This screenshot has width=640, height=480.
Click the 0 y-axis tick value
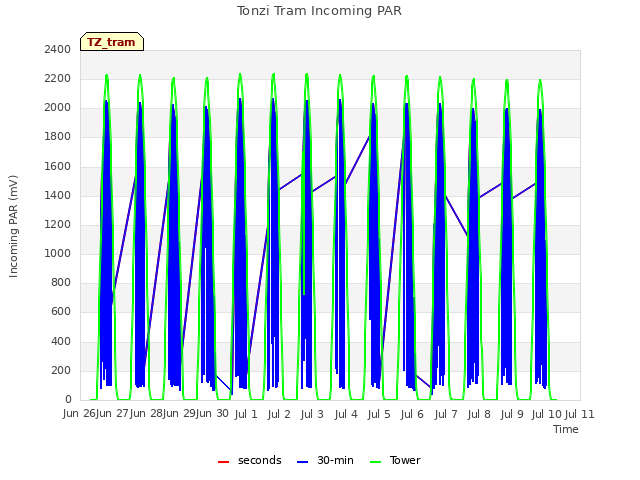[68, 400]
